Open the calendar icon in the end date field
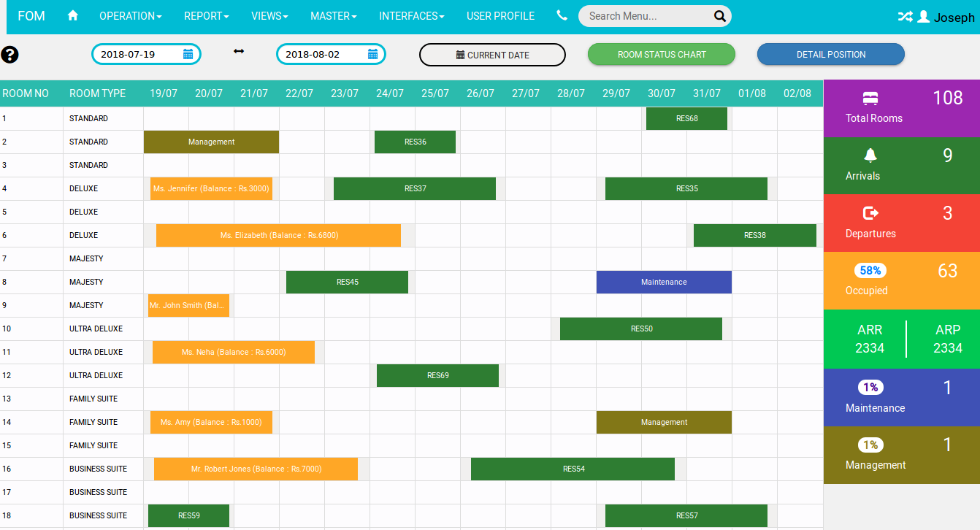The height and width of the screenshot is (530, 980). (x=373, y=53)
